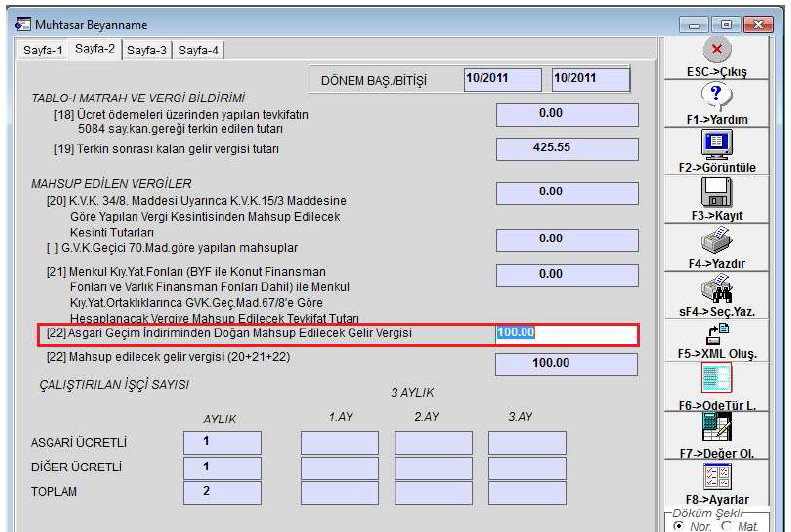Click the DİĞER ÜCRETLİ 1.AY field
Screen dimensions: 791x532
point(340,468)
